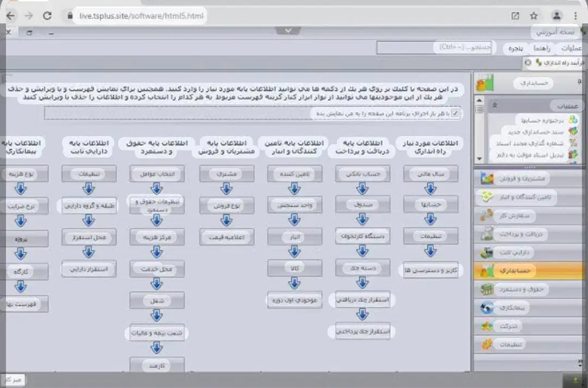588x388 pixels.
Task: Open the تامین کنندگان و انبار module icon
Action: click(487, 197)
